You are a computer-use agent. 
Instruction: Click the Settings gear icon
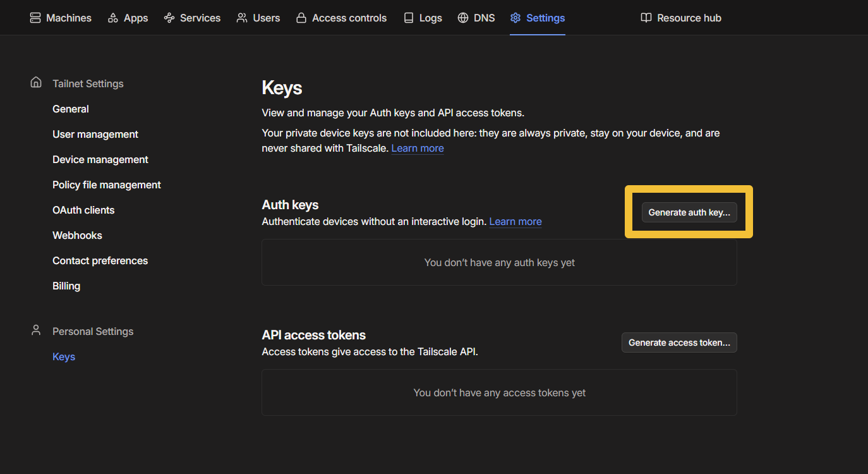(515, 18)
